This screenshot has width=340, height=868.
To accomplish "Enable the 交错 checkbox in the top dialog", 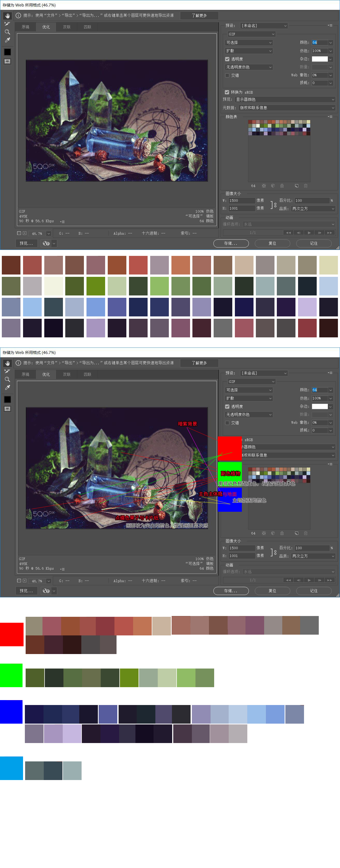I will tap(227, 76).
